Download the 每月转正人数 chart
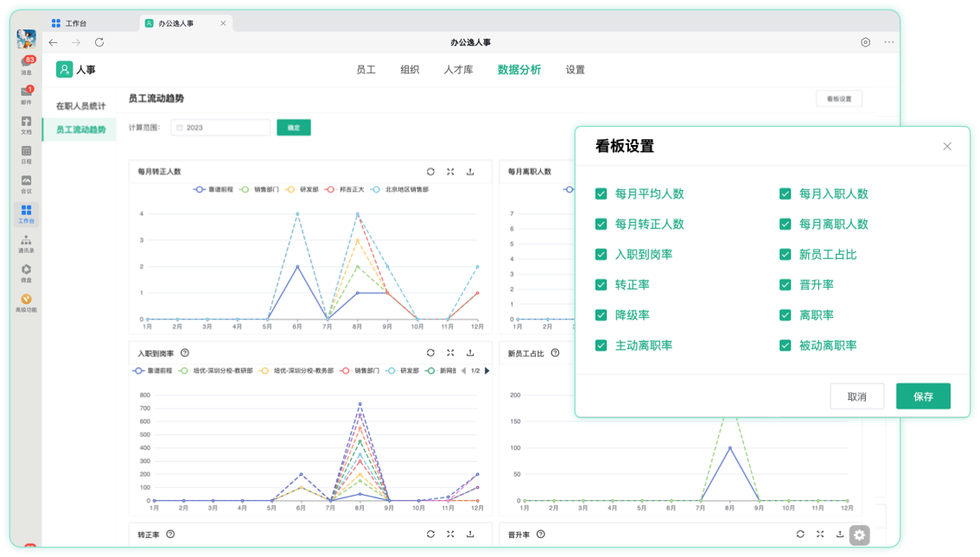This screenshot has height=557, width=980. click(x=471, y=172)
